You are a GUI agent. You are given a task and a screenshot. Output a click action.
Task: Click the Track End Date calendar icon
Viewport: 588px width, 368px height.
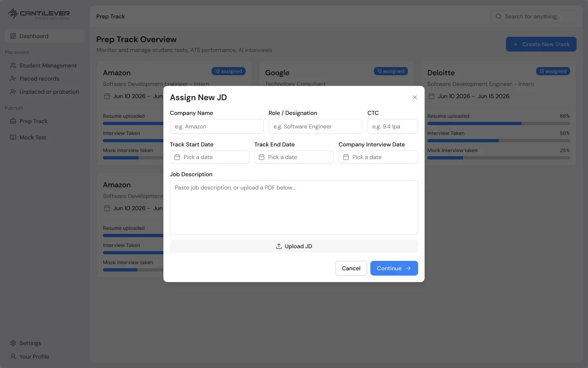(x=262, y=157)
